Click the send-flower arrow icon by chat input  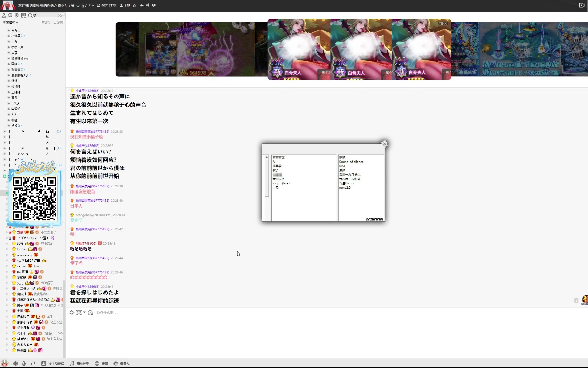72,312
